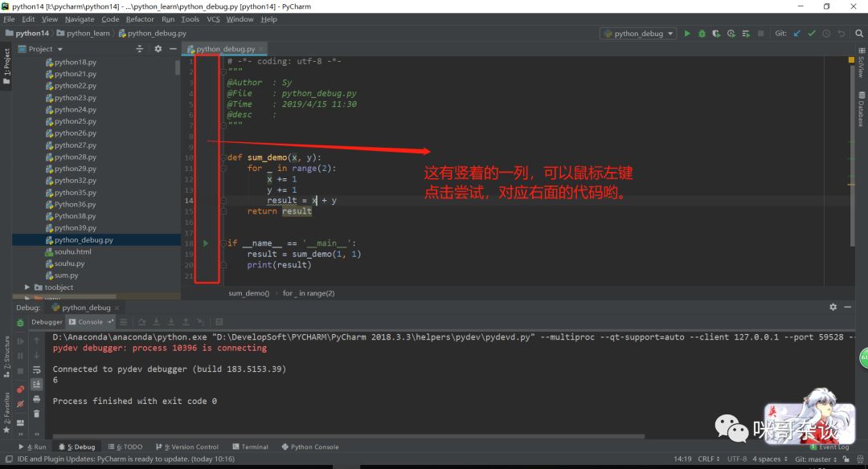Click Show Execution Point icon in debug toolbar
Screen dimensions: 868x469
[124, 322]
